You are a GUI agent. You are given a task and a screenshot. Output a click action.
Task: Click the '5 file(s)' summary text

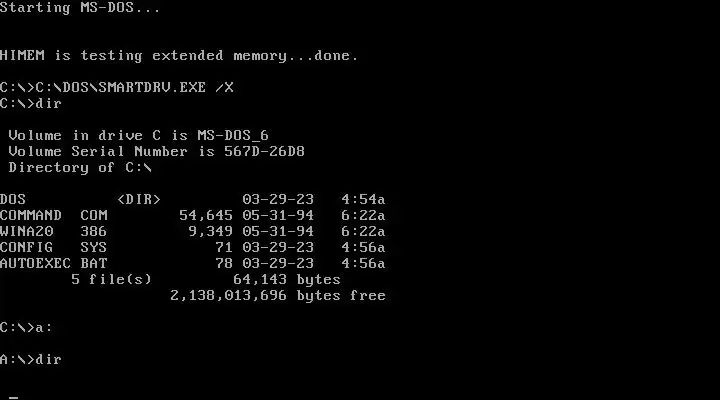pyautogui.click(x=111, y=279)
